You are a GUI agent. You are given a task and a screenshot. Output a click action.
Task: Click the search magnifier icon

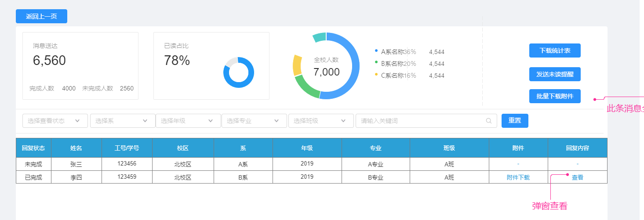click(489, 121)
